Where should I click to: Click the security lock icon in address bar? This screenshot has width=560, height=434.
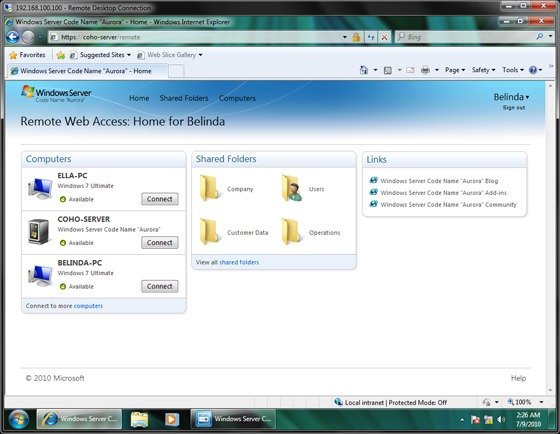pos(356,37)
